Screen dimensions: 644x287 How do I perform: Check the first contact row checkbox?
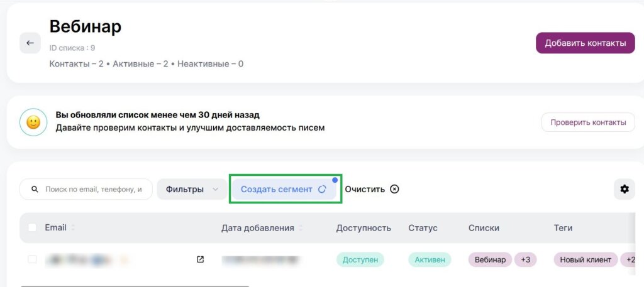click(x=32, y=259)
